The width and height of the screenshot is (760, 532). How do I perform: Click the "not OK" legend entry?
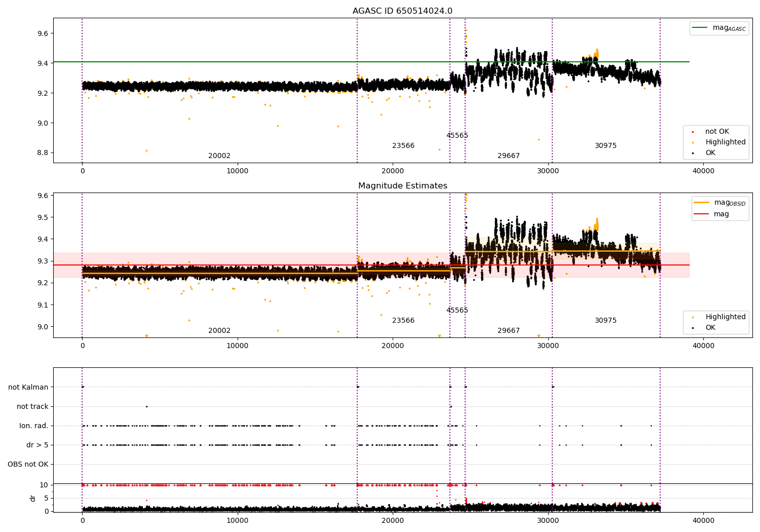point(717,132)
